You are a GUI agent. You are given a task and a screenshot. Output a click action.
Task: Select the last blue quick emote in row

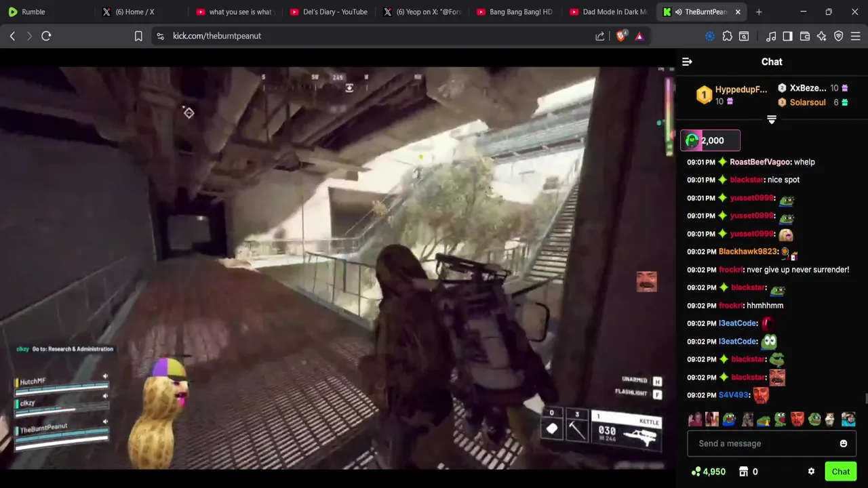[848, 419]
